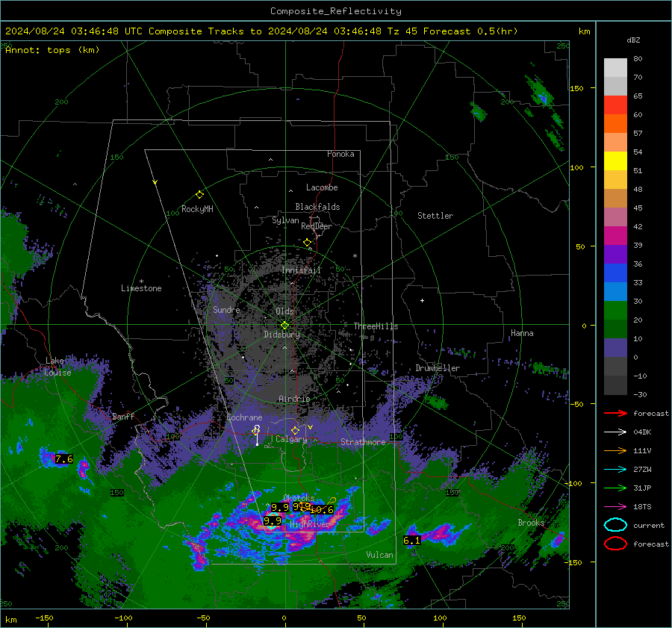The width and height of the screenshot is (672, 628).
Task: Click the Drumheller city label
Action: [x=438, y=368]
